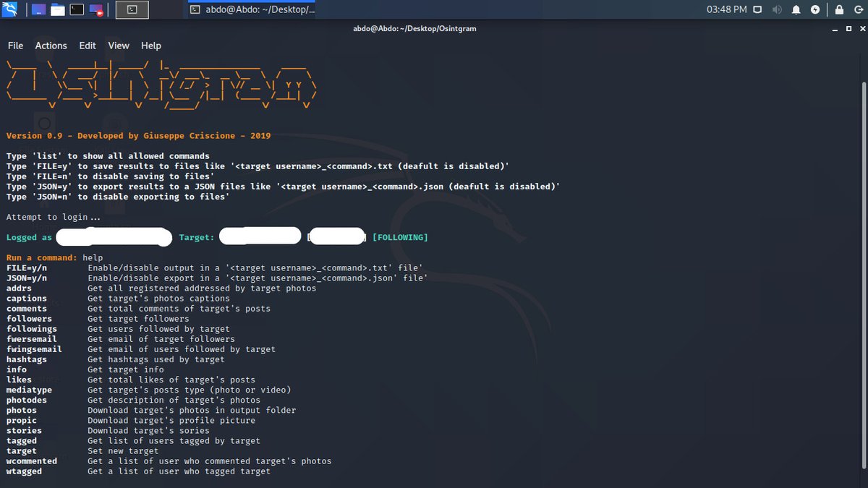Open the View menu
The width and height of the screenshot is (868, 488).
pos(119,46)
